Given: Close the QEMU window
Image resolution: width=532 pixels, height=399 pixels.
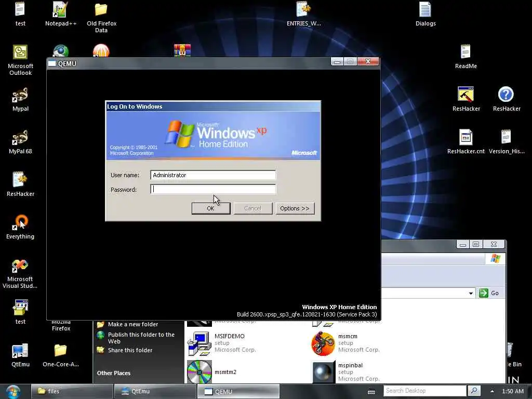Looking at the screenshot, I should tap(368, 61).
